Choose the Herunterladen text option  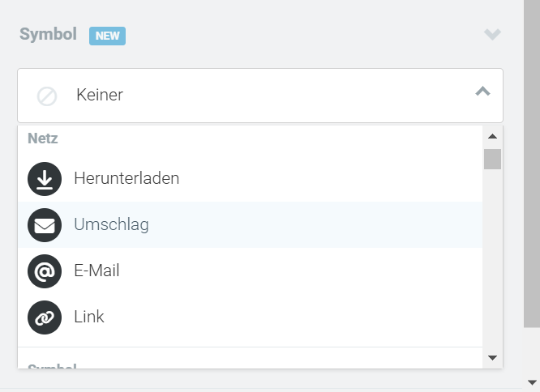pos(126,178)
